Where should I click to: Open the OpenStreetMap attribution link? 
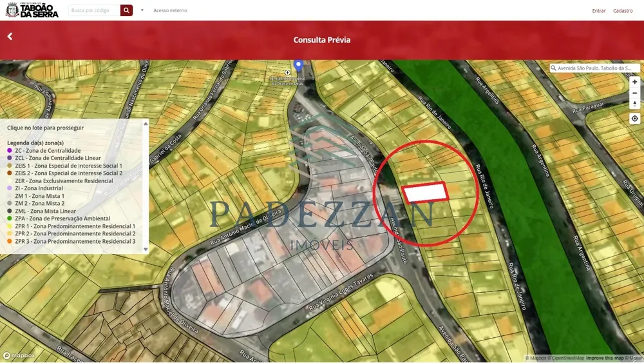click(567, 358)
